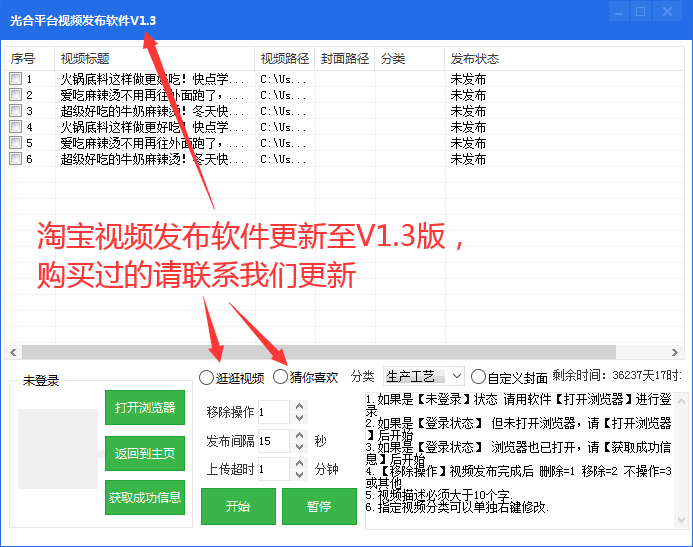Decrease the 发布间隔 seconds with down arrow
Image resolution: width=693 pixels, height=547 pixels.
300,447
